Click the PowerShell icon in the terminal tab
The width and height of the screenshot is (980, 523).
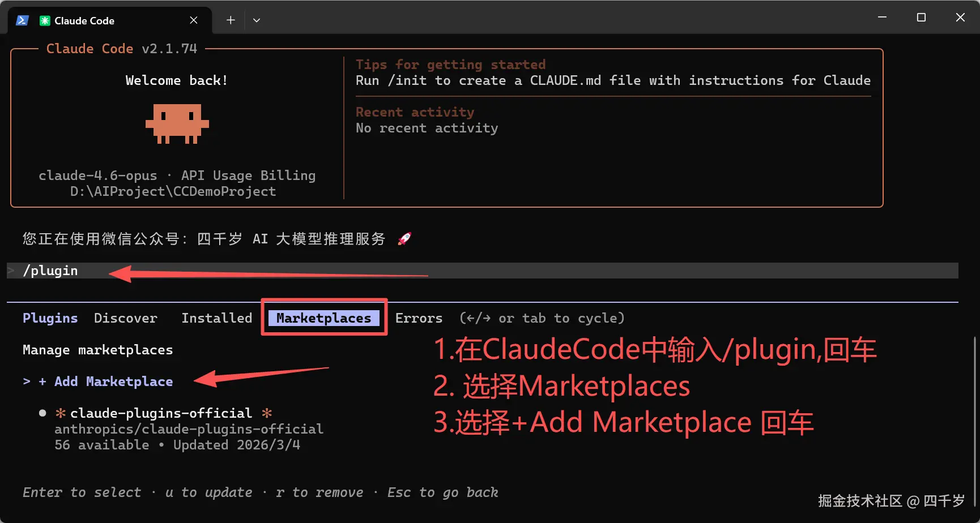point(22,20)
